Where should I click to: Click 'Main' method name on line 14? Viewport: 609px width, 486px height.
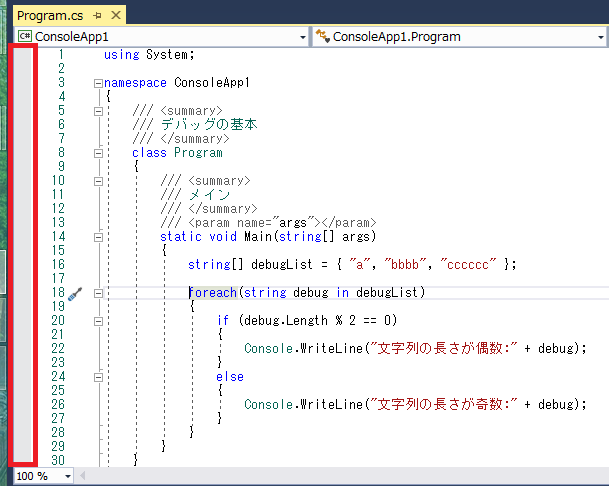[x=258, y=237]
